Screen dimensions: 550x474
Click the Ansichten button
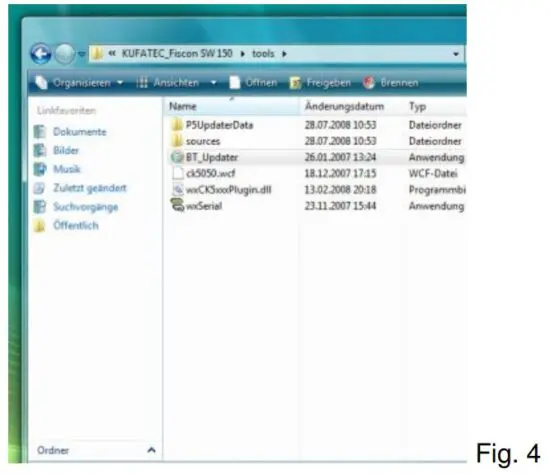pyautogui.click(x=176, y=83)
